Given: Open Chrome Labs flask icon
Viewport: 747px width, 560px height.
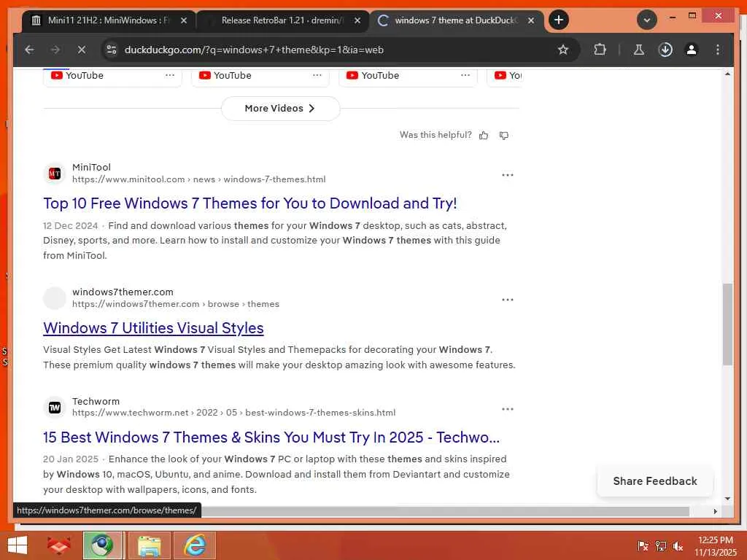Looking at the screenshot, I should 639,50.
